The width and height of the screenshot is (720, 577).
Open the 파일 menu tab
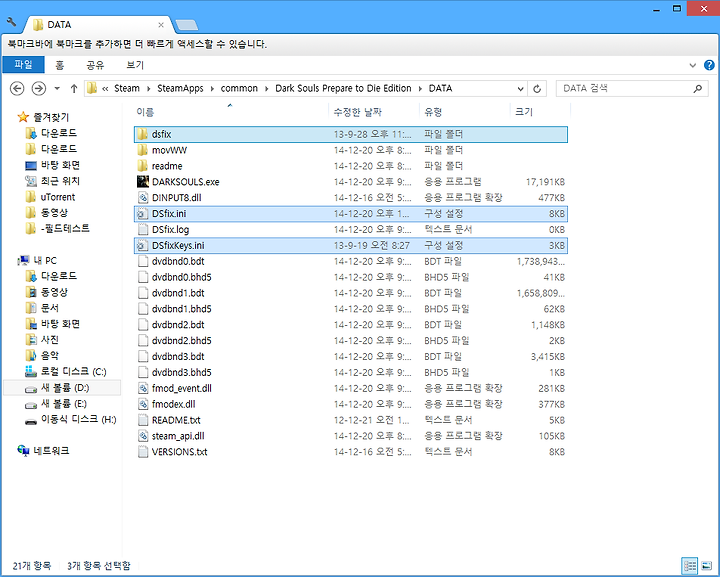(23, 65)
